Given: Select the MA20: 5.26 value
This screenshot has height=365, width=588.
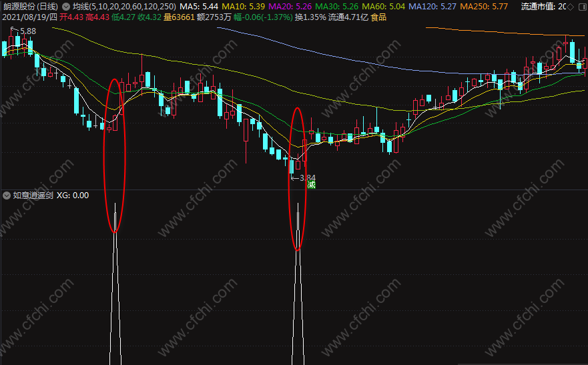Looking at the screenshot, I should click(290, 7).
